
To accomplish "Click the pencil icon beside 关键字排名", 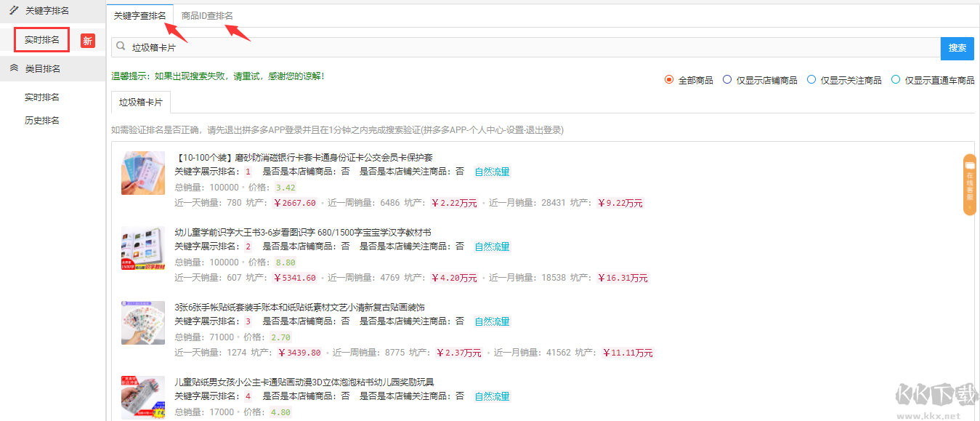I will 13,10.
